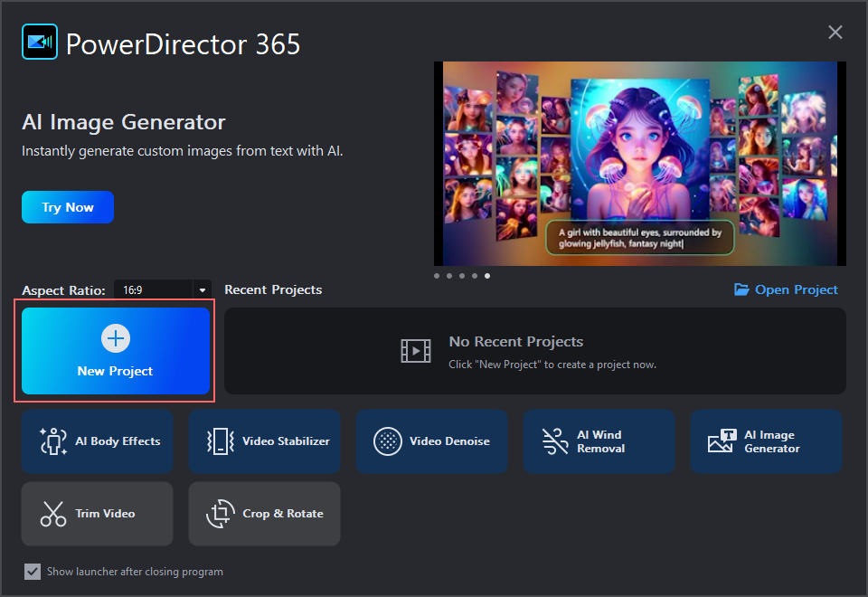Click the "Recent Projects" label
The width and height of the screenshot is (868, 597).
(x=273, y=289)
